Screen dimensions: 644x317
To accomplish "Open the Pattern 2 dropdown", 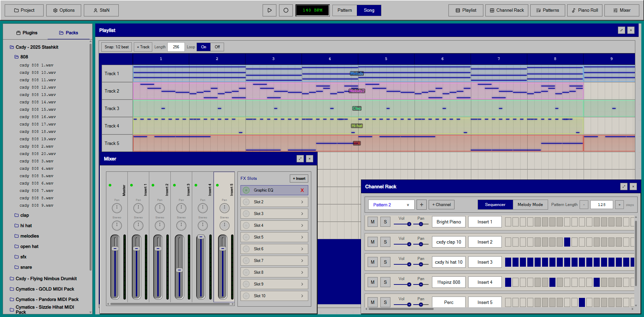I will pos(391,205).
